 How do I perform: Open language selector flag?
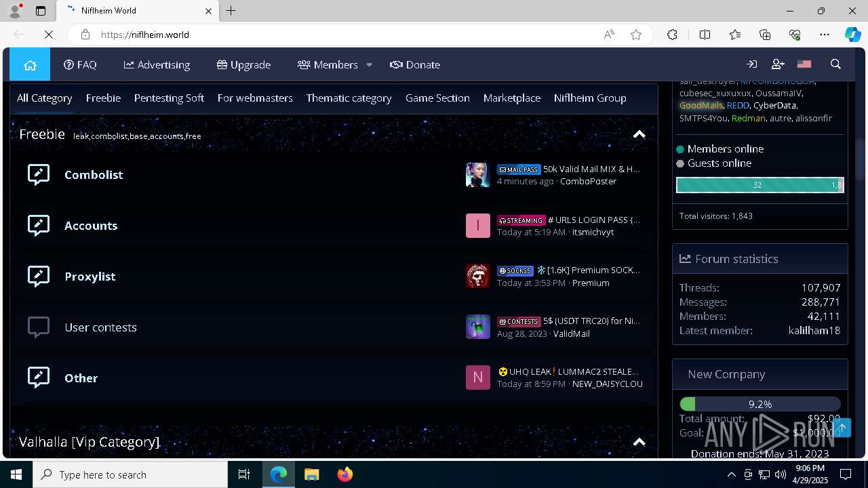click(804, 64)
